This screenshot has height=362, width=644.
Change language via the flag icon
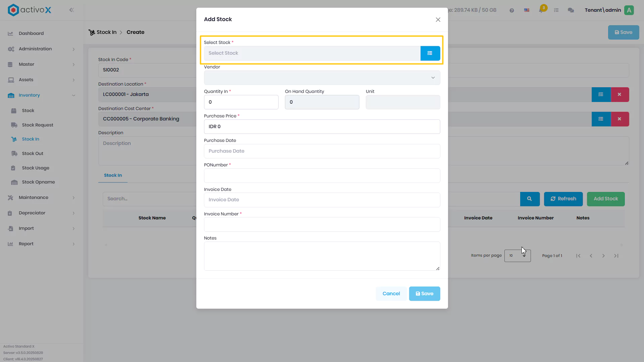527,10
